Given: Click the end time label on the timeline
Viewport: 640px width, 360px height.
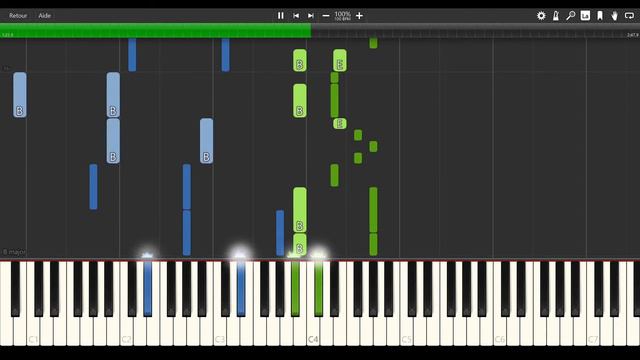Looking at the screenshot, I should tap(633, 35).
